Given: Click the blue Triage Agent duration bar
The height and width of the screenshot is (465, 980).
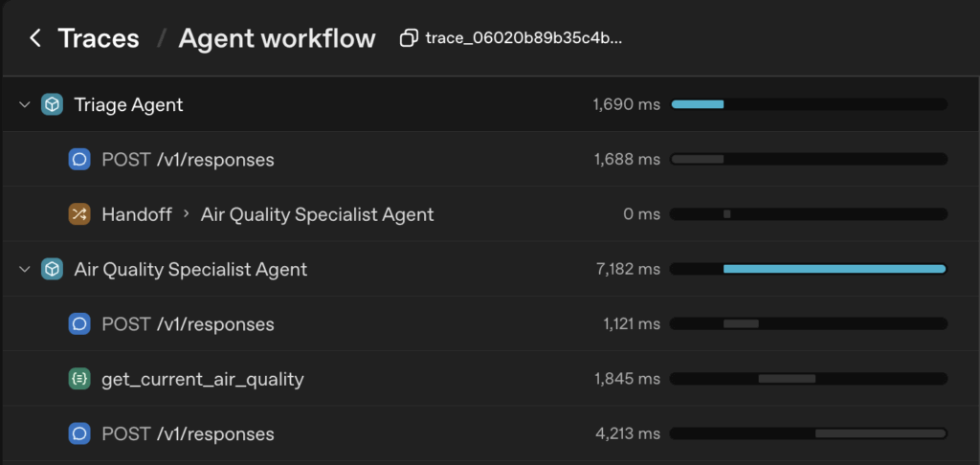Looking at the screenshot, I should 698,104.
